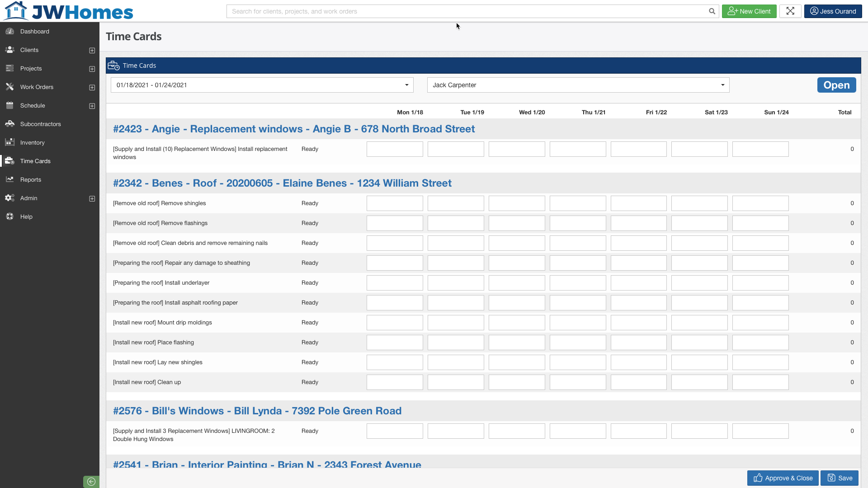
Task: Expand the Work Orders submenu plus icon
Action: (92, 87)
